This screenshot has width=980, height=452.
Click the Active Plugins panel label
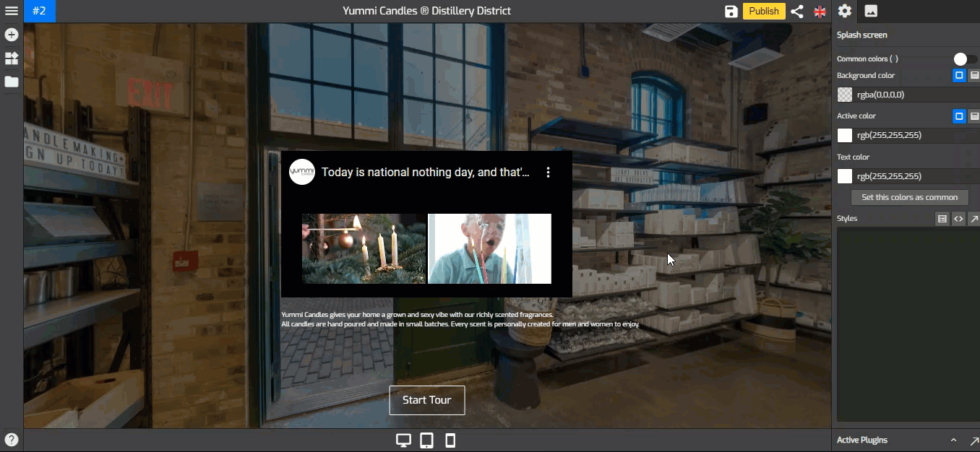tap(861, 440)
